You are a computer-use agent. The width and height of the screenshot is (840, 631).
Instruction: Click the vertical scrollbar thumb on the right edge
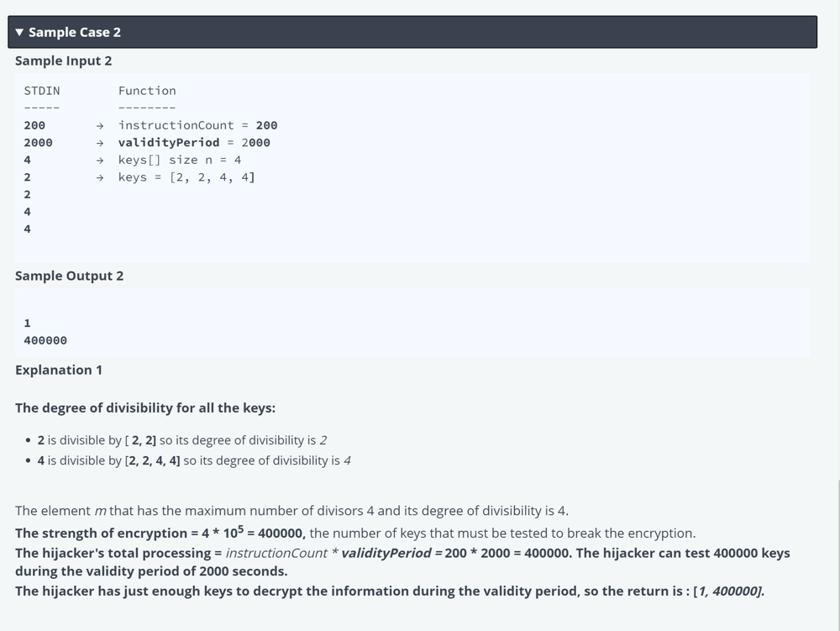point(838,555)
